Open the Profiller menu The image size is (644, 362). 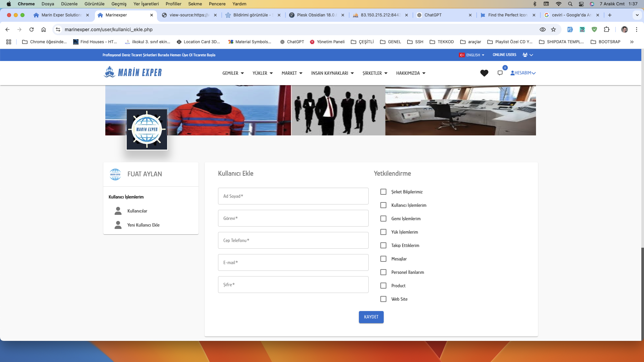click(x=173, y=4)
